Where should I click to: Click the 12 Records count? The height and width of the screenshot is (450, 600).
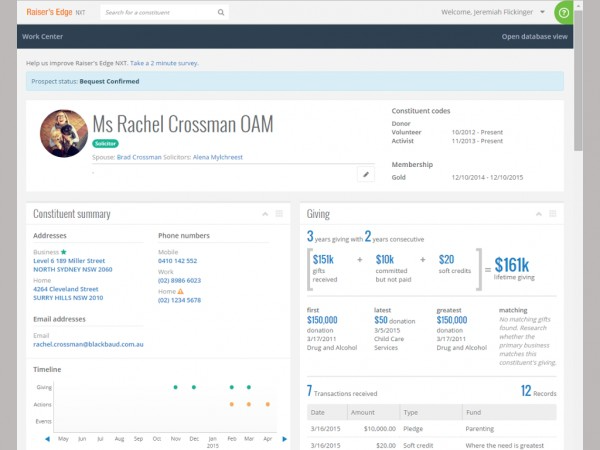point(538,391)
